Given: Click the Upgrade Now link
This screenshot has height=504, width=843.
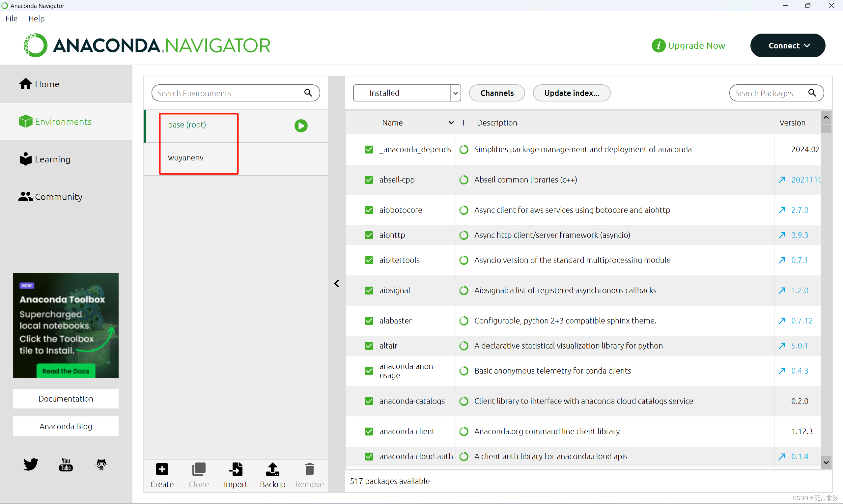Looking at the screenshot, I should 696,45.
